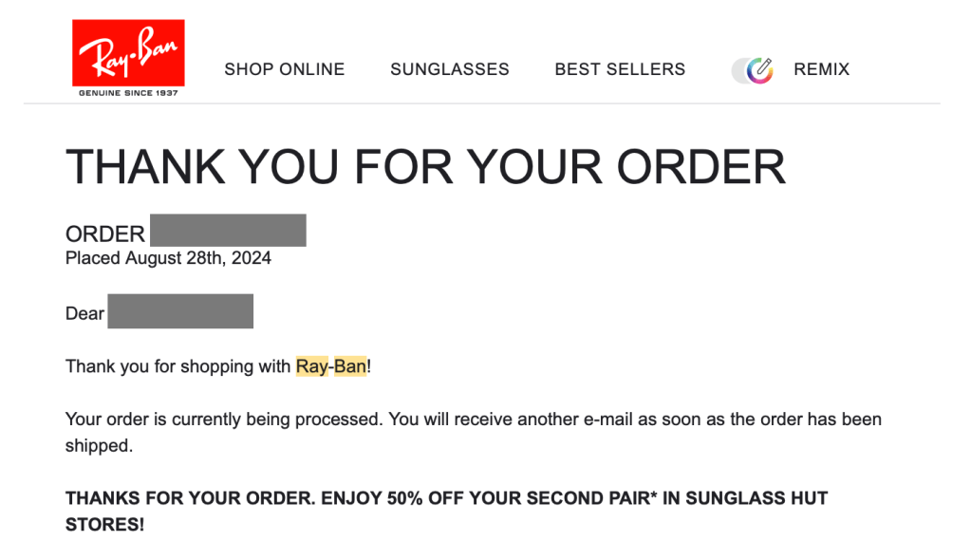The width and height of the screenshot is (971, 560).
Task: Click the 'Placed August 28th, 2024' date
Action: point(168,258)
